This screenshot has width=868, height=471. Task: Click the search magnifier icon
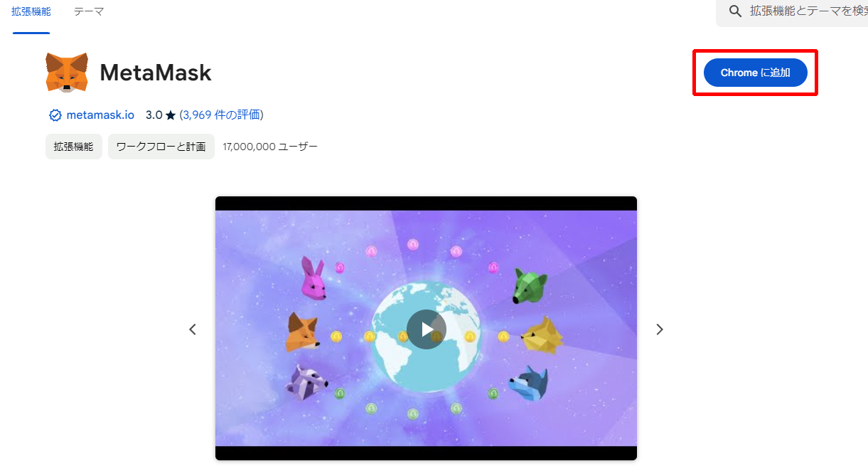point(735,11)
